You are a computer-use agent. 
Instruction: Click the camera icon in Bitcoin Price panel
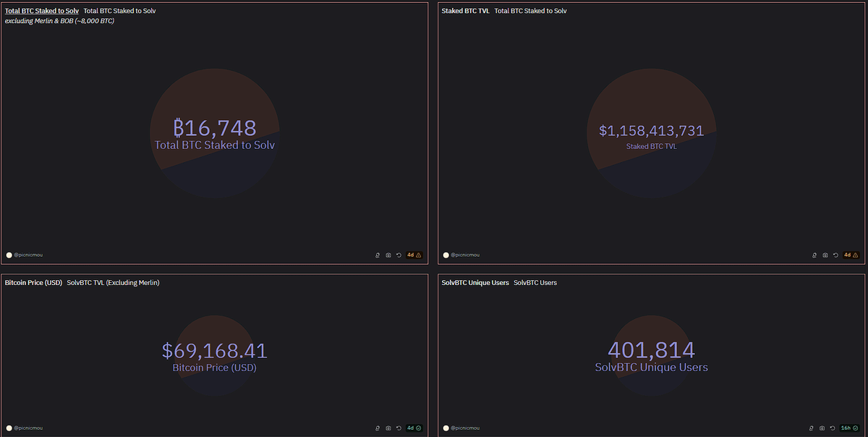388,428
